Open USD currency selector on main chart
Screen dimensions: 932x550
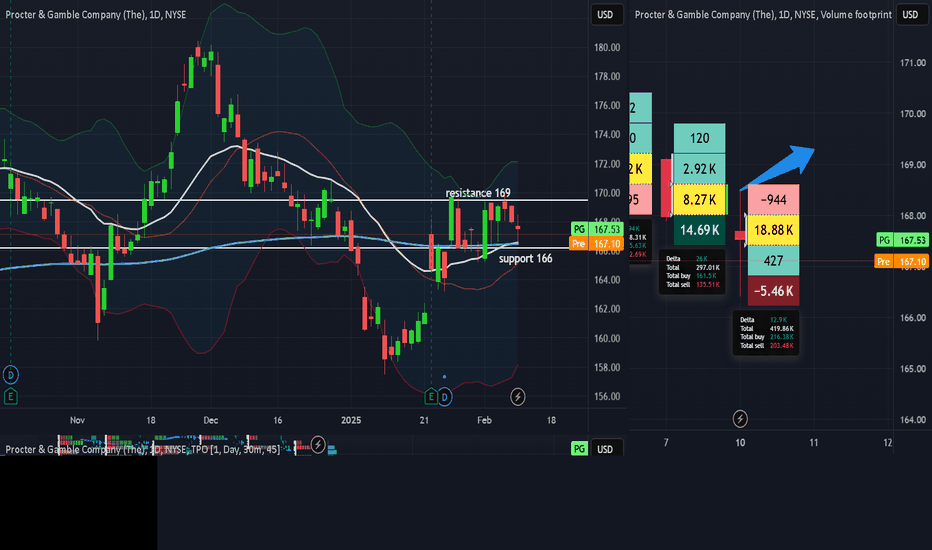click(606, 15)
